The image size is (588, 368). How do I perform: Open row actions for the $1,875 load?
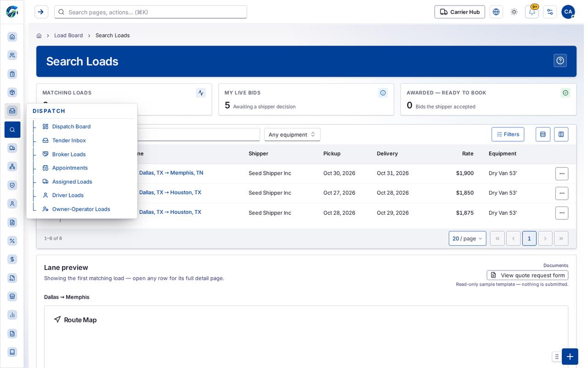(562, 213)
